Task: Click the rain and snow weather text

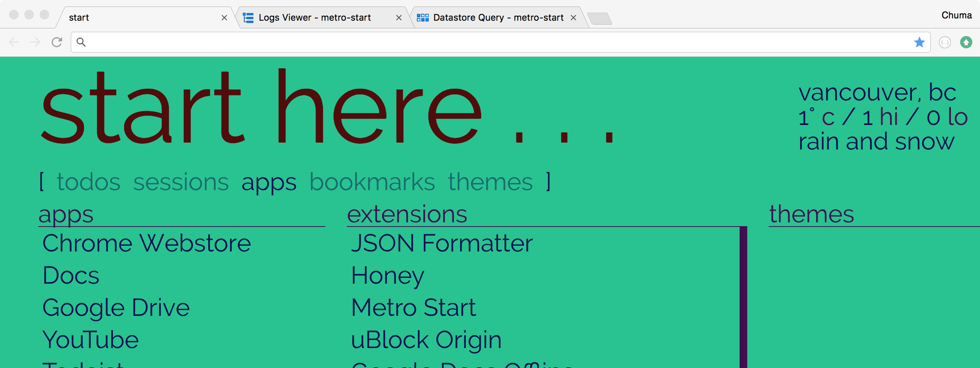Action: coord(876,141)
